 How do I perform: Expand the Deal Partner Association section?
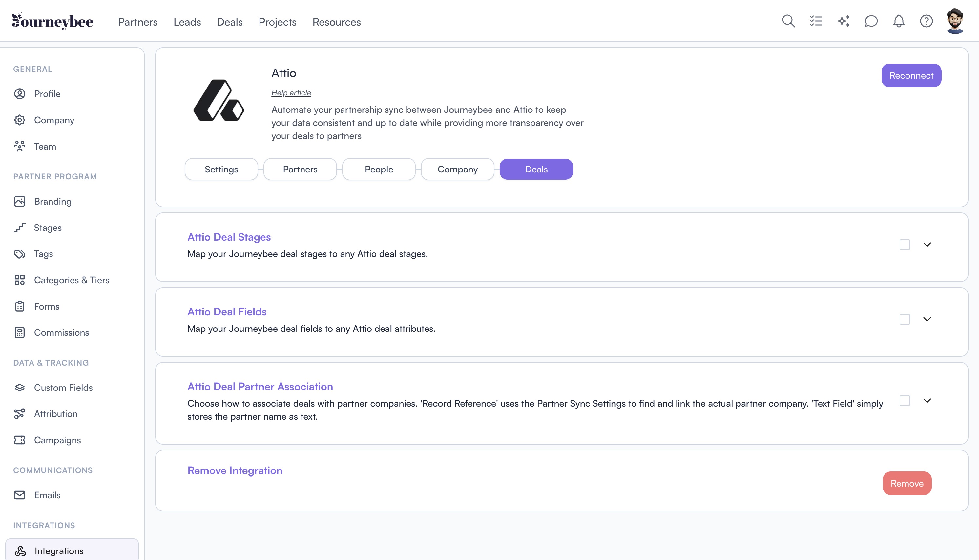pyautogui.click(x=927, y=401)
